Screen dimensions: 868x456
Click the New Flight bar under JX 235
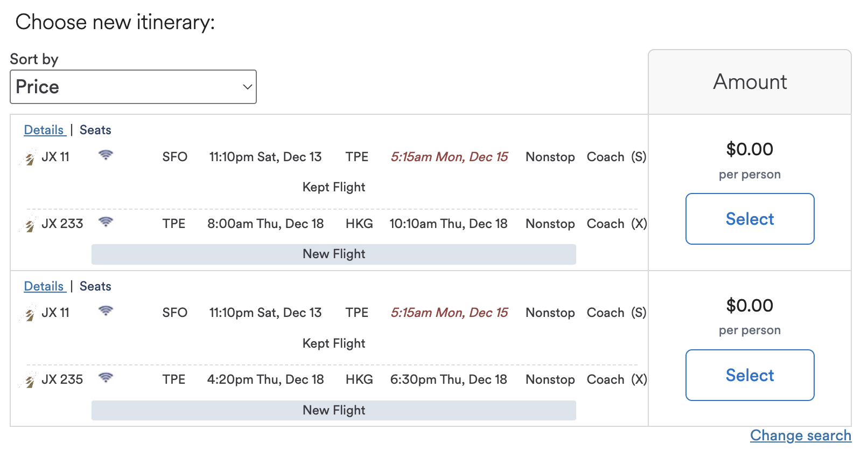[x=334, y=410]
